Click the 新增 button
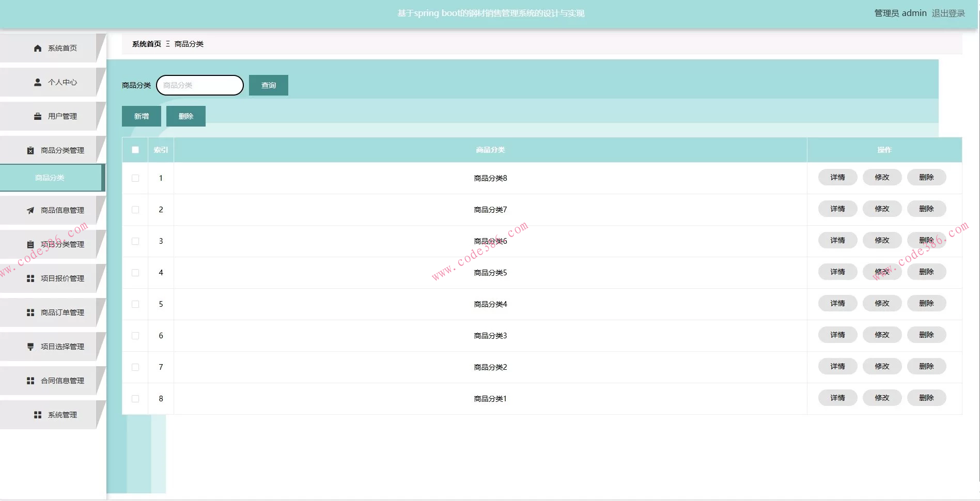 (142, 116)
